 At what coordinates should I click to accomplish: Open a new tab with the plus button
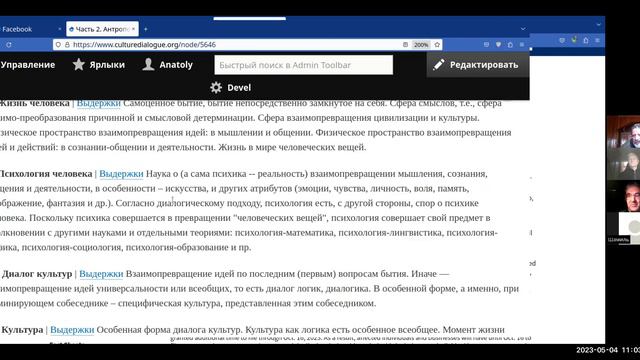pos(146,29)
